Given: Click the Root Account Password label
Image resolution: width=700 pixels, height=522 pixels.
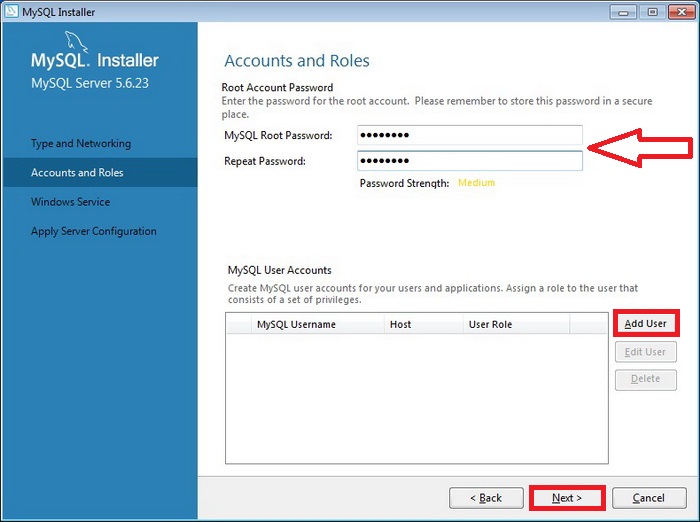Looking at the screenshot, I should point(277,87).
